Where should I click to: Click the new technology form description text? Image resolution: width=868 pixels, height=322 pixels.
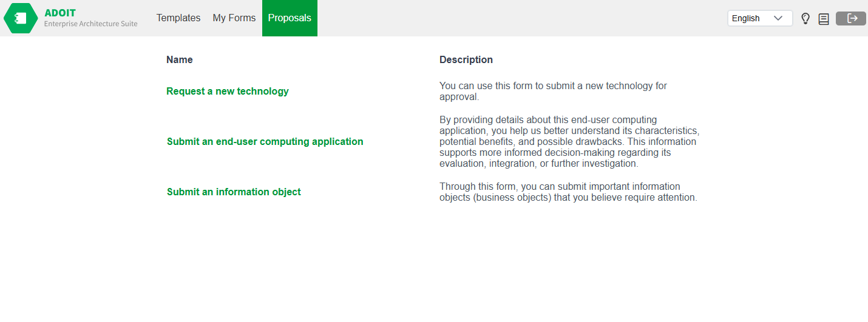point(553,92)
